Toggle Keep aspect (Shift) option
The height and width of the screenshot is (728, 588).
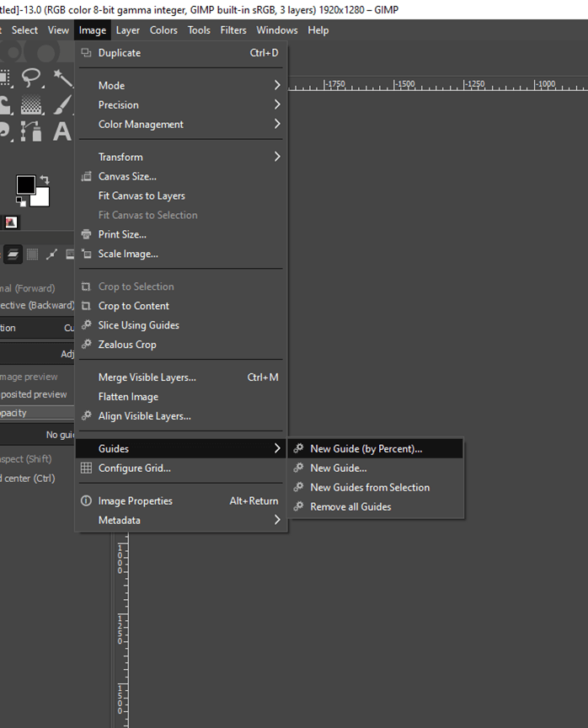(x=26, y=459)
